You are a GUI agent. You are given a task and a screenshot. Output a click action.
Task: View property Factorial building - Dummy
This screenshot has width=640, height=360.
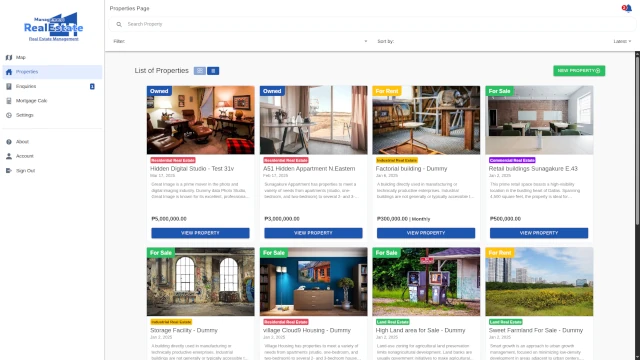(x=426, y=233)
